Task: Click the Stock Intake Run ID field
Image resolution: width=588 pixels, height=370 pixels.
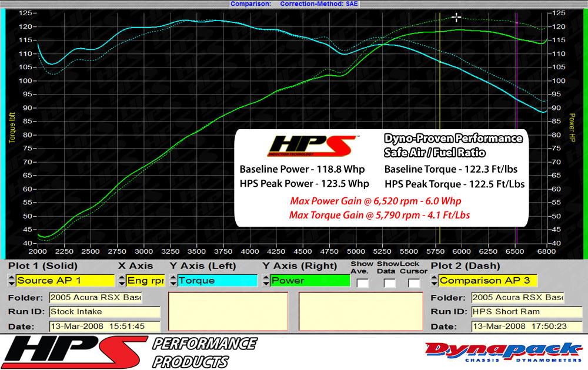Action: click(x=104, y=312)
